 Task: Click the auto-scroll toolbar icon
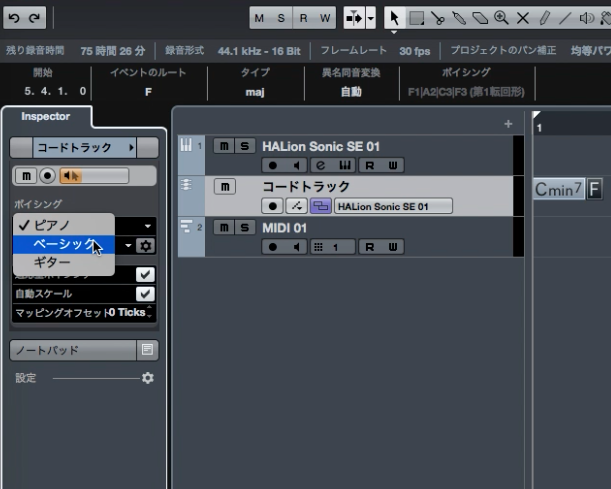point(354,18)
